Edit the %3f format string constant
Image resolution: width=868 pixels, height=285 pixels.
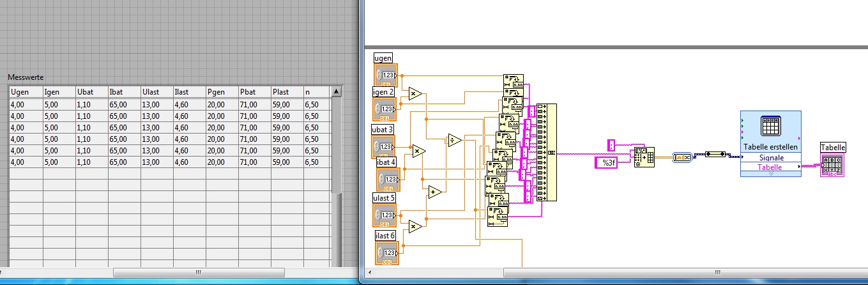tap(605, 163)
